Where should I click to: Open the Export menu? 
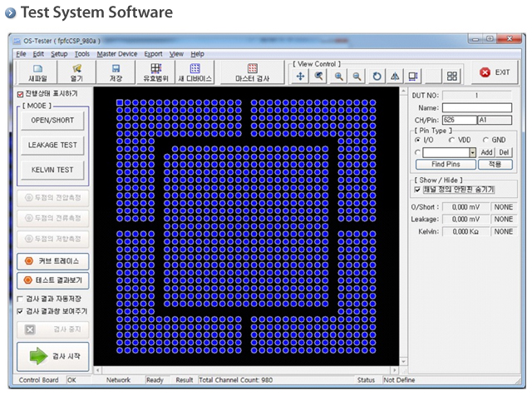point(153,54)
